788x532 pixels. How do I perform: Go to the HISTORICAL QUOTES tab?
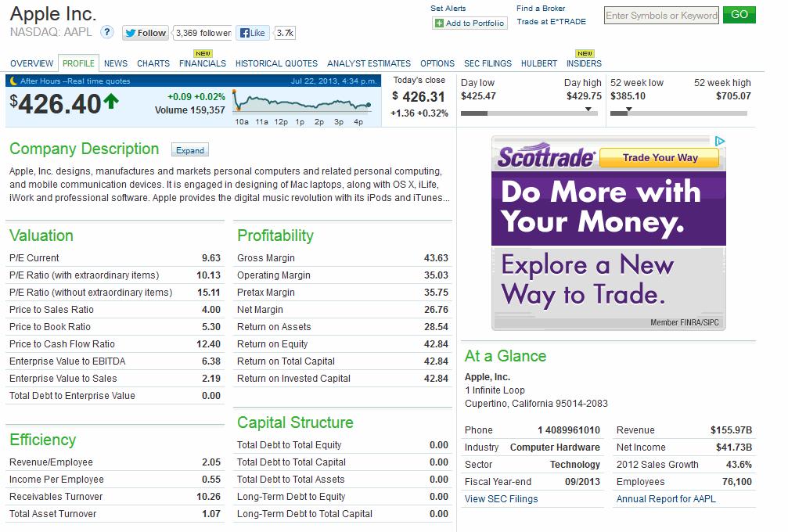[276, 64]
